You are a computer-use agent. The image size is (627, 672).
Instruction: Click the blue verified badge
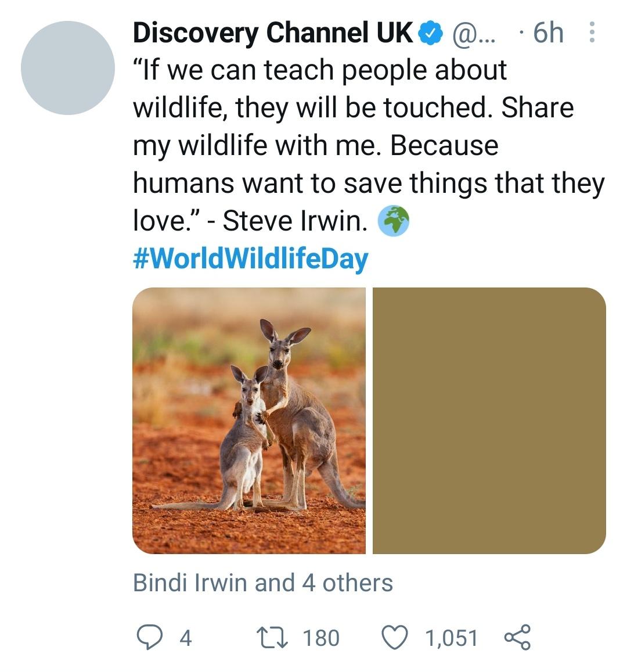[x=430, y=34]
